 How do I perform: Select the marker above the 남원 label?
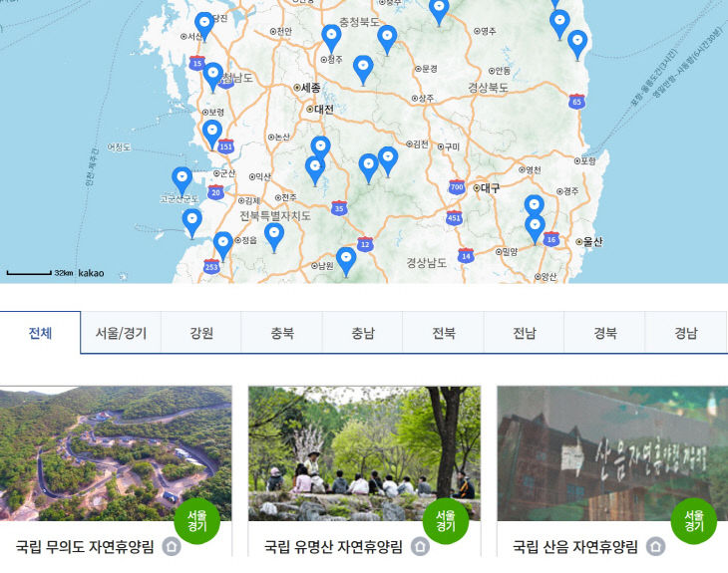pyautogui.click(x=346, y=261)
